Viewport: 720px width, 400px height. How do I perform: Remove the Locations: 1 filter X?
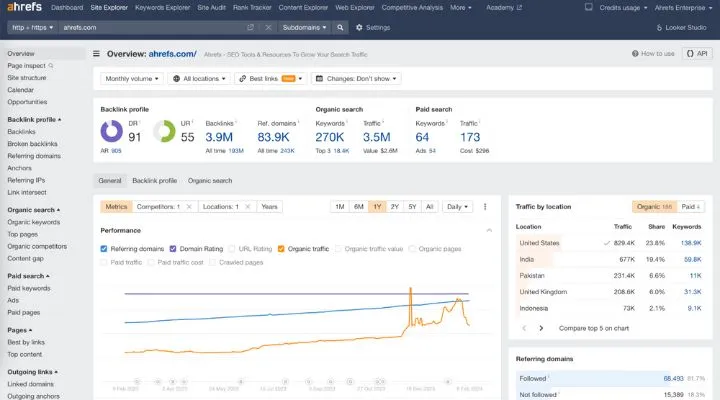coord(248,207)
